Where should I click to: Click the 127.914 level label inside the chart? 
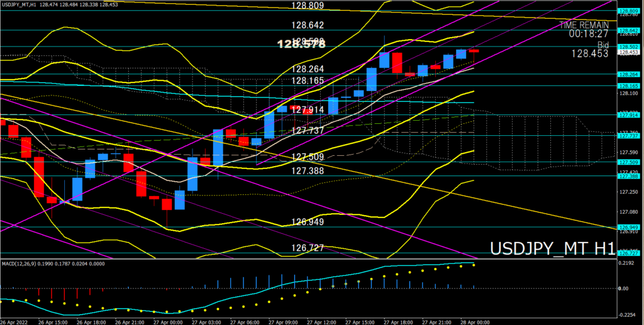coord(308,109)
